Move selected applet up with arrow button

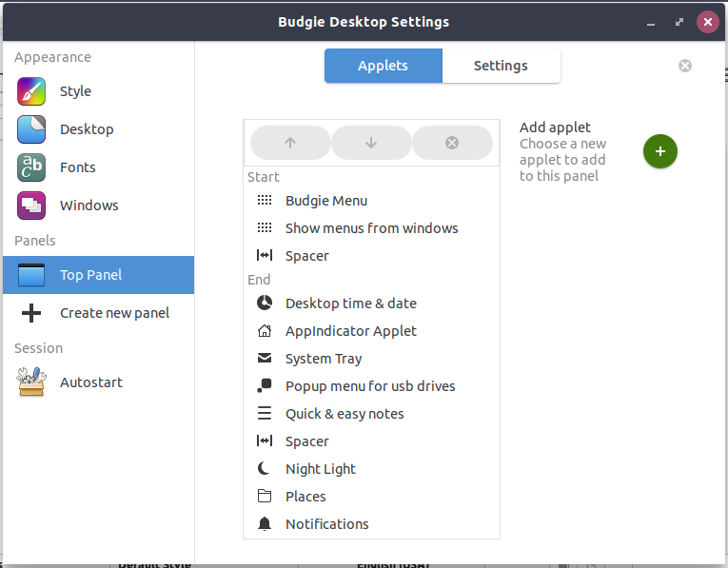click(290, 143)
